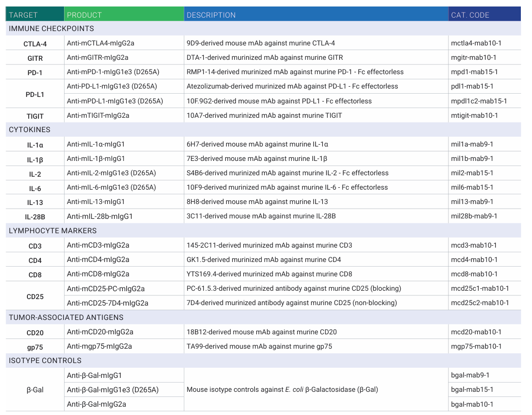532x415 pixels.
Task: Select the DESCRIPTION column header
Action: tap(211, 15)
